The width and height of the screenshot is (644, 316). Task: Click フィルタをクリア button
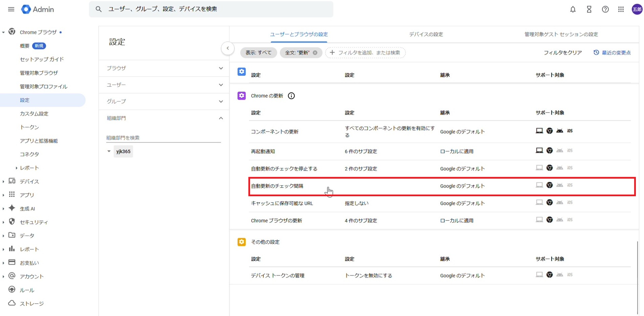click(562, 53)
